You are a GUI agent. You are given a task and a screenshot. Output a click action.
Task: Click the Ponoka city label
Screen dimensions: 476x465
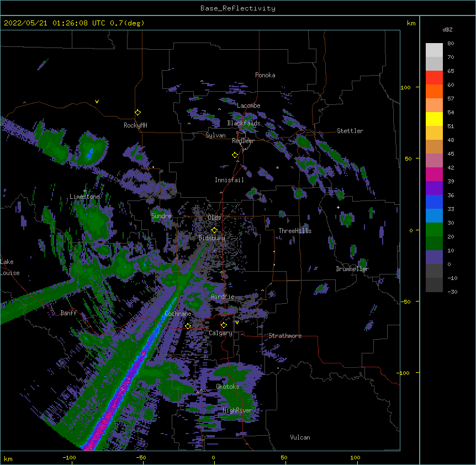pyautogui.click(x=265, y=75)
